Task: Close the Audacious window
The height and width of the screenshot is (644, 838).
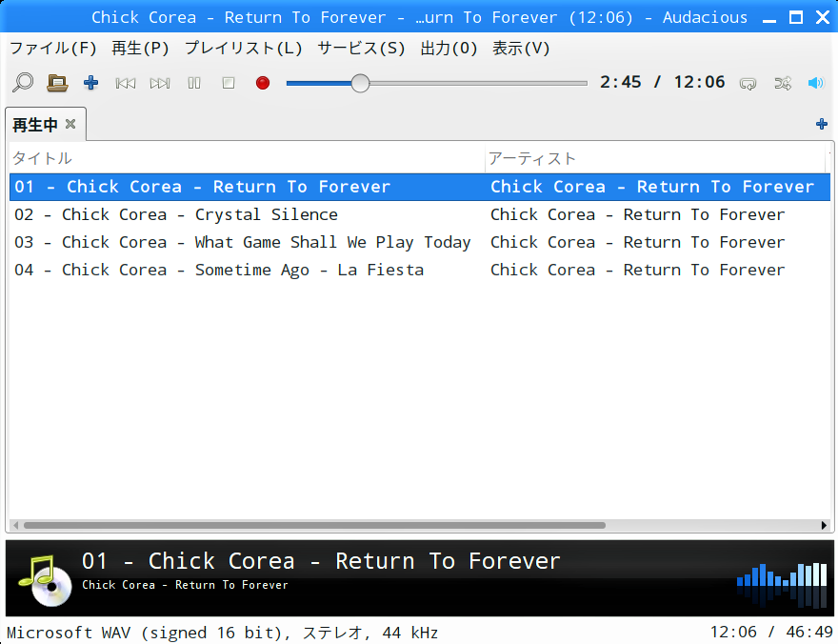Action: [x=823, y=18]
